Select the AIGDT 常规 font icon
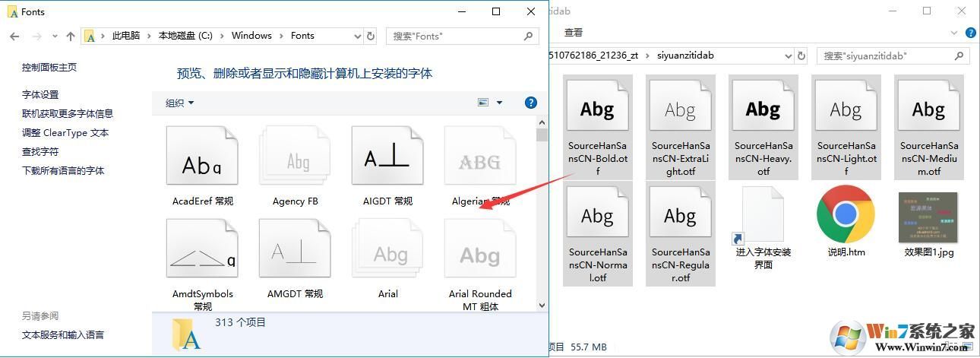This screenshot has height=358, width=980. point(387,156)
